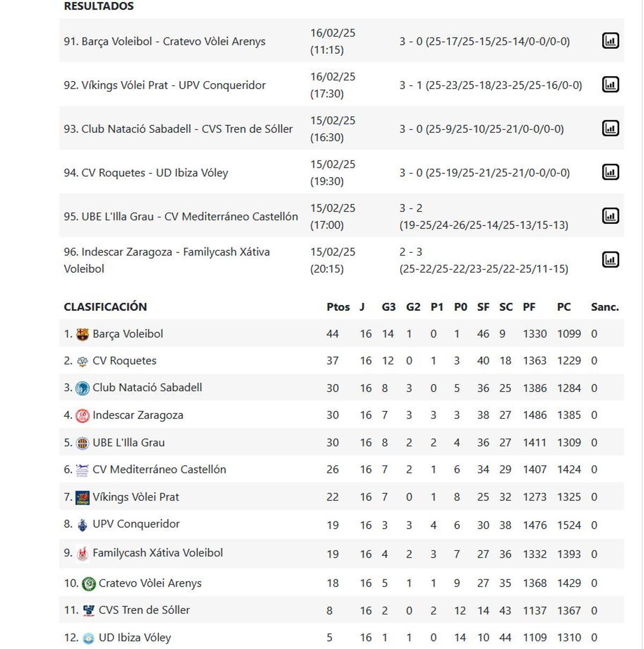Open statistics for Club Natació Sabadell match
This screenshot has height=649, width=644.
[x=611, y=128]
